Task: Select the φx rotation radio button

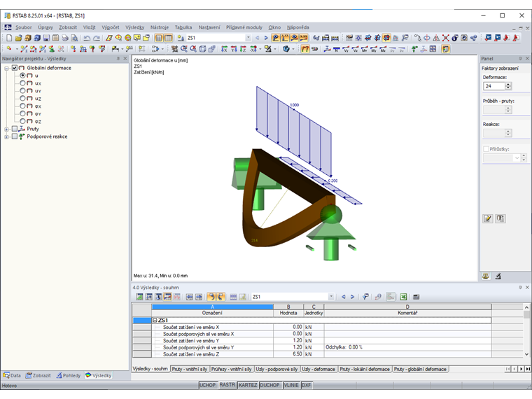Action: [22, 106]
